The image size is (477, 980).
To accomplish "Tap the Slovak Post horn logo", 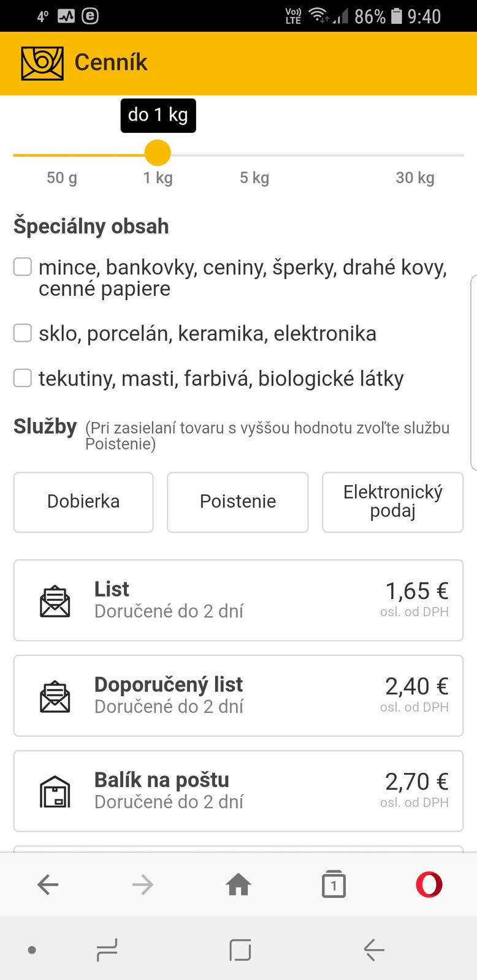I will 42,63.
